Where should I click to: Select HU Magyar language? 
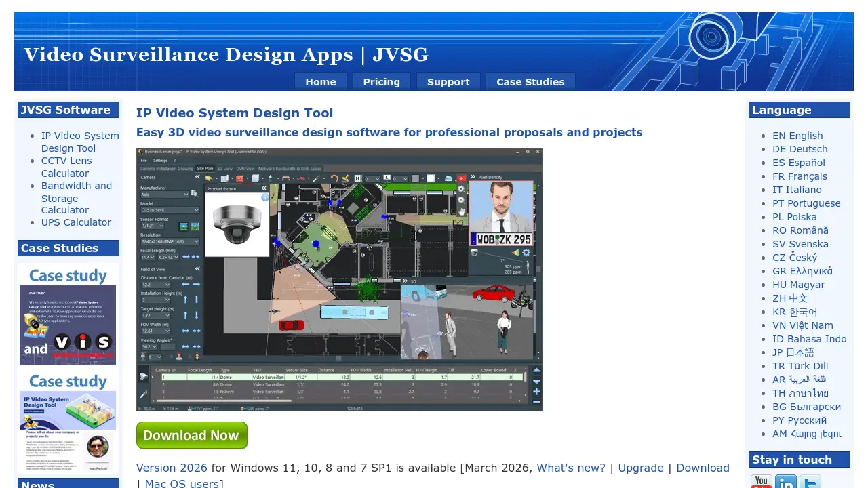799,285
